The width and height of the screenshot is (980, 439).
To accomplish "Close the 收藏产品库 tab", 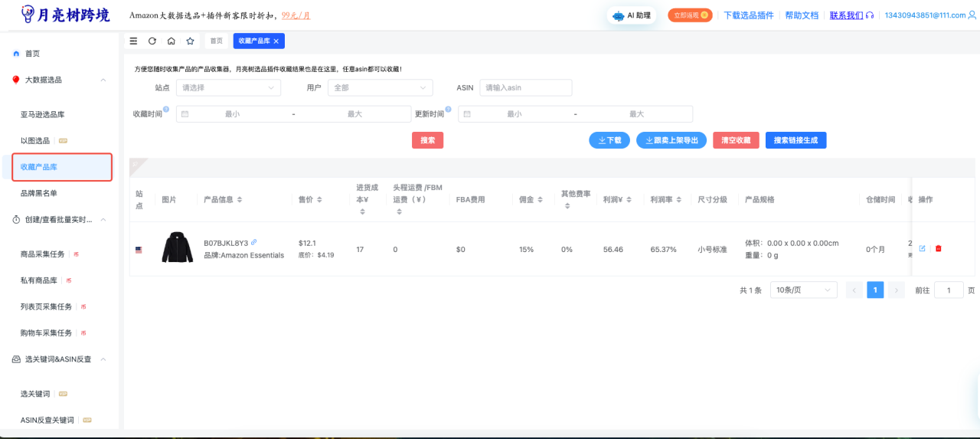I will coord(276,41).
